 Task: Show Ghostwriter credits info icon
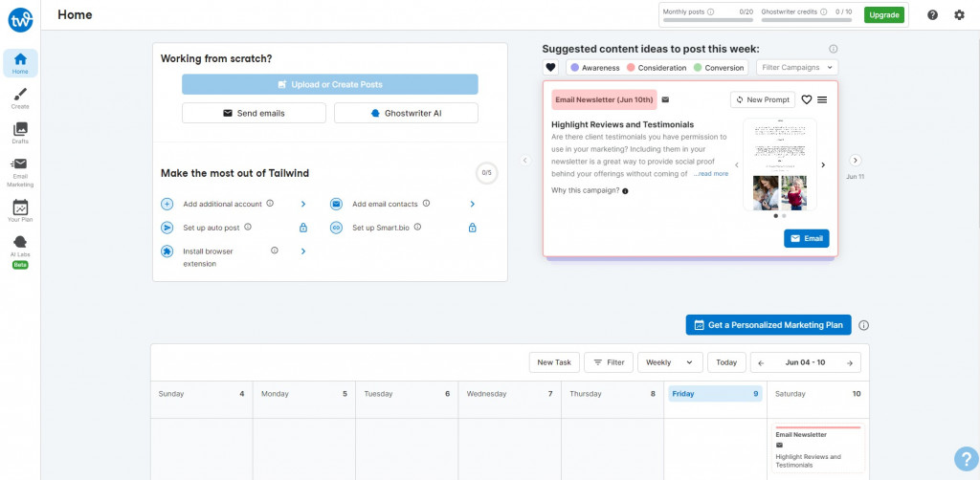point(824,11)
